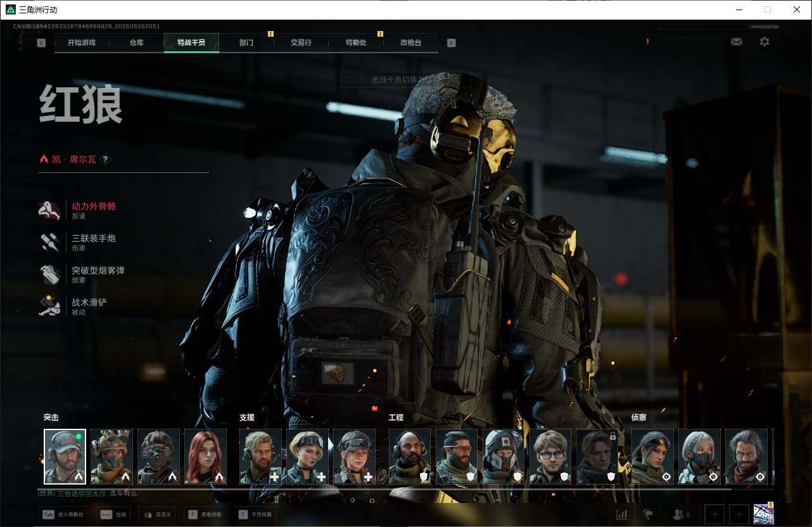812x527 pixels.
Task: Open the 自定义 customize button
Action: click(158, 514)
